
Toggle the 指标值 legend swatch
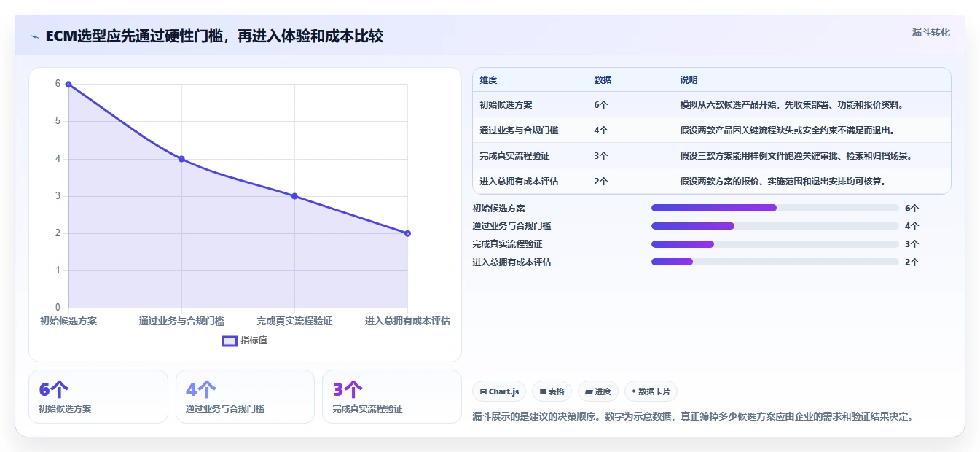(x=230, y=340)
